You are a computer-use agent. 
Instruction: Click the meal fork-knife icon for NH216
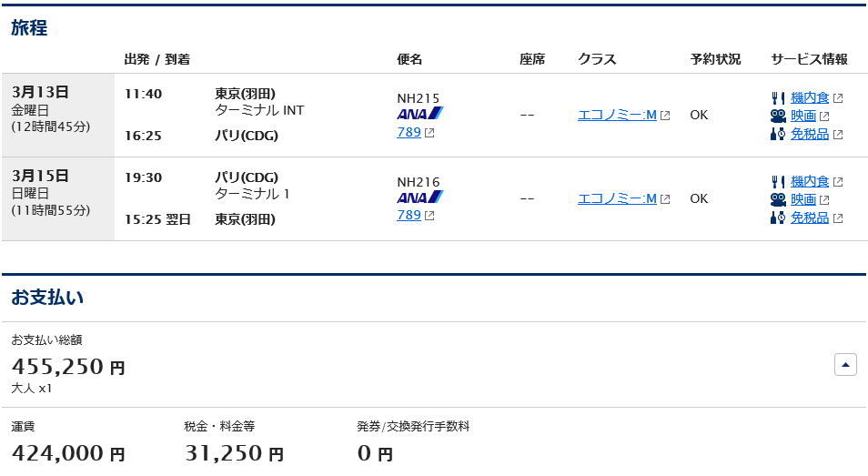pyautogui.click(x=778, y=182)
